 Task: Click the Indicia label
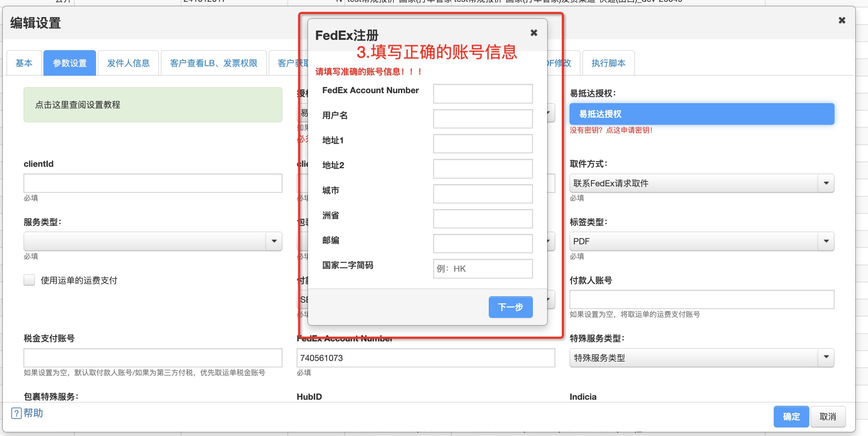coord(583,397)
